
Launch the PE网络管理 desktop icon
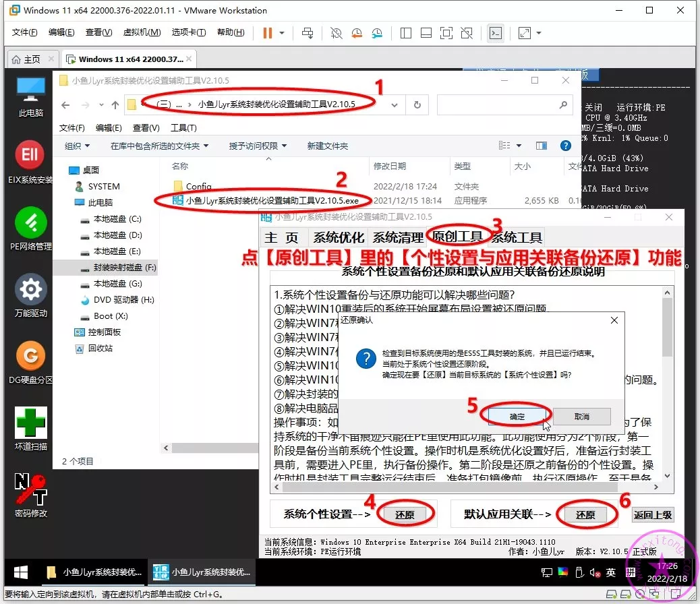pos(30,223)
